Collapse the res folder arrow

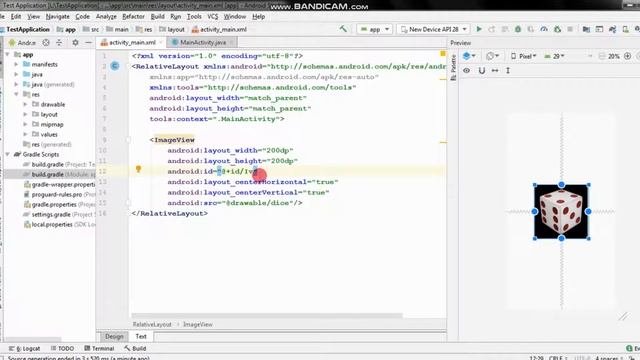coord(16,94)
